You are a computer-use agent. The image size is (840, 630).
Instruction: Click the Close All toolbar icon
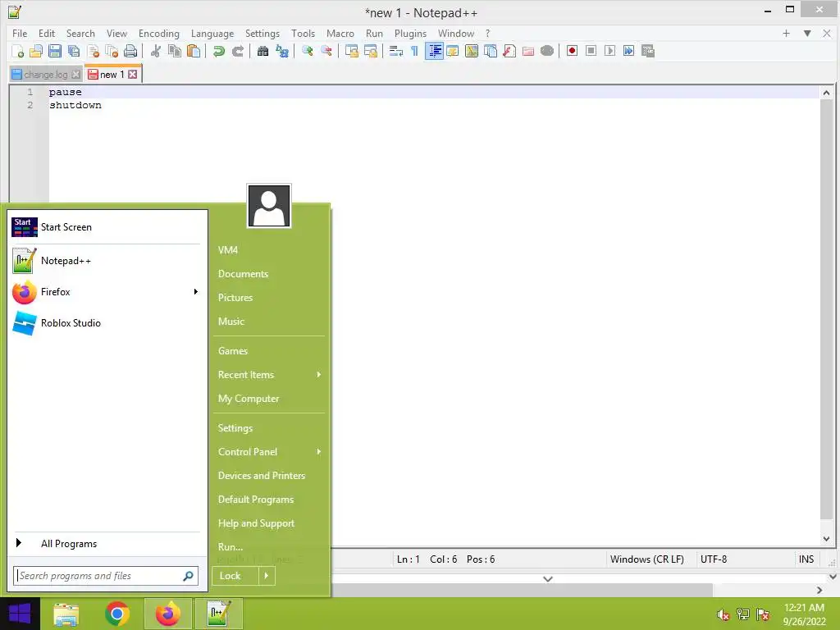112,51
